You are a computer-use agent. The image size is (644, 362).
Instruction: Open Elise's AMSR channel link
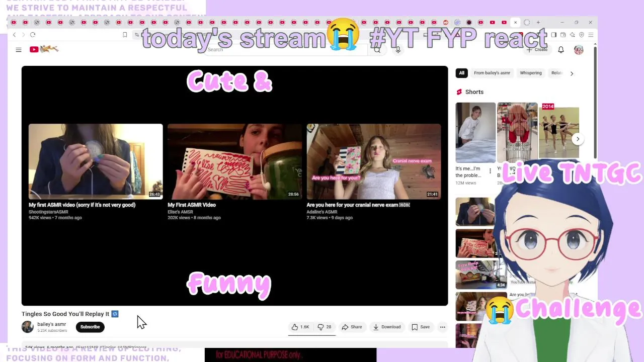click(x=180, y=212)
